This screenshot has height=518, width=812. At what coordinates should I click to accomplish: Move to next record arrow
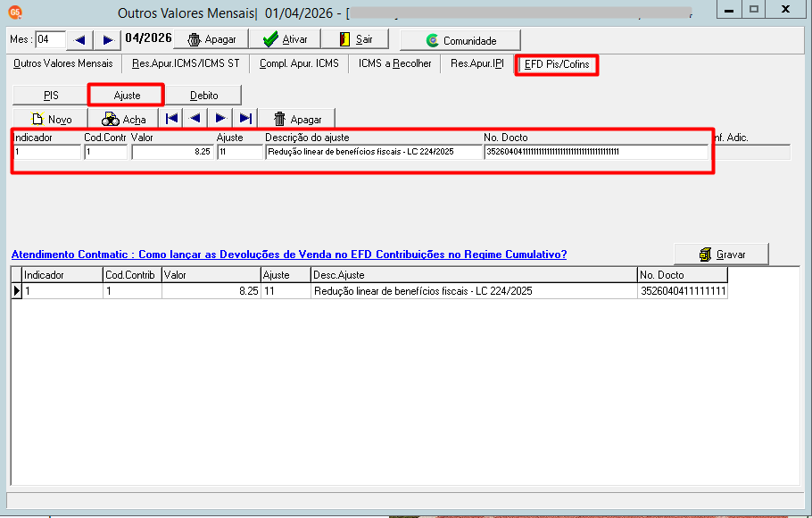coord(220,119)
